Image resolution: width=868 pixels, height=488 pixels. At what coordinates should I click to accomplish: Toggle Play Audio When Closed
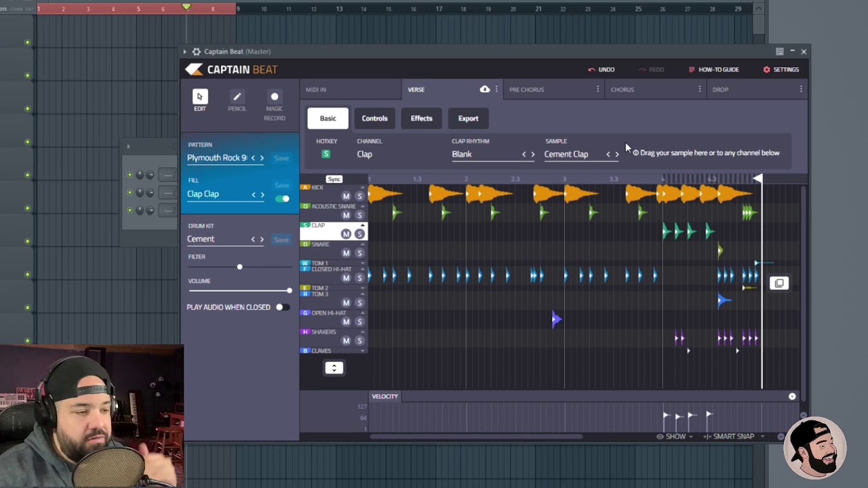pos(282,307)
